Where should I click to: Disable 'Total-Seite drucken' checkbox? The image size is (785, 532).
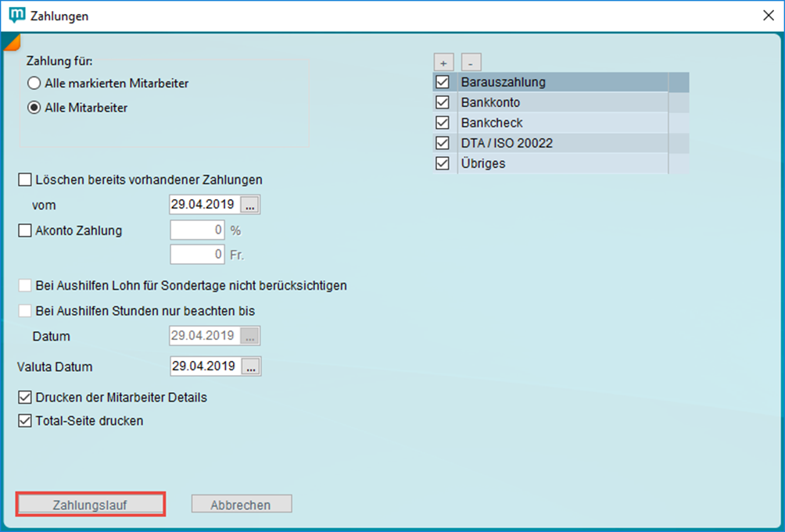pyautogui.click(x=25, y=421)
